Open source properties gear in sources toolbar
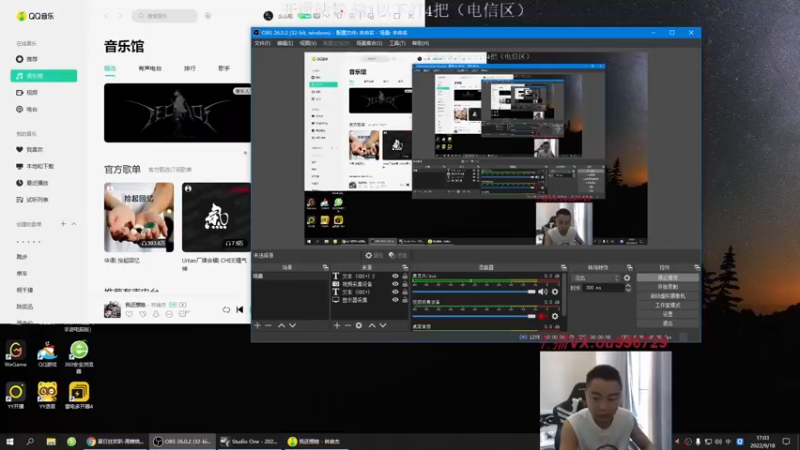The width and height of the screenshot is (800, 450). coord(359,326)
